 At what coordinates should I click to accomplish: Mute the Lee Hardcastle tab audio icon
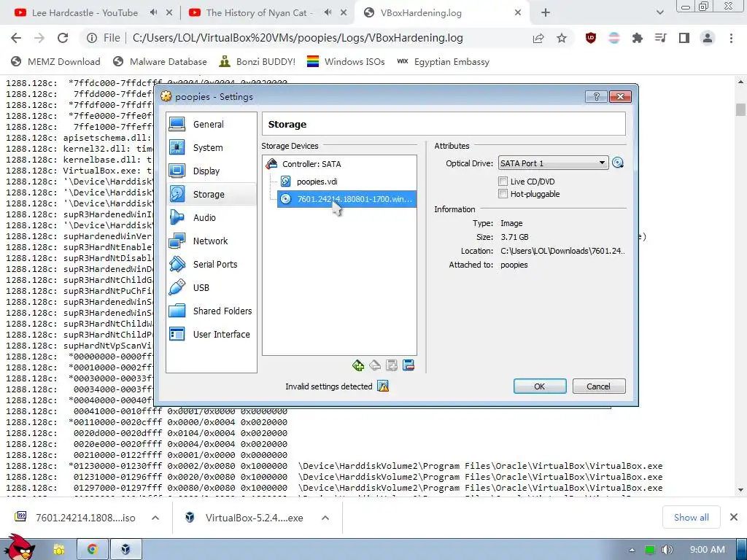(153, 13)
